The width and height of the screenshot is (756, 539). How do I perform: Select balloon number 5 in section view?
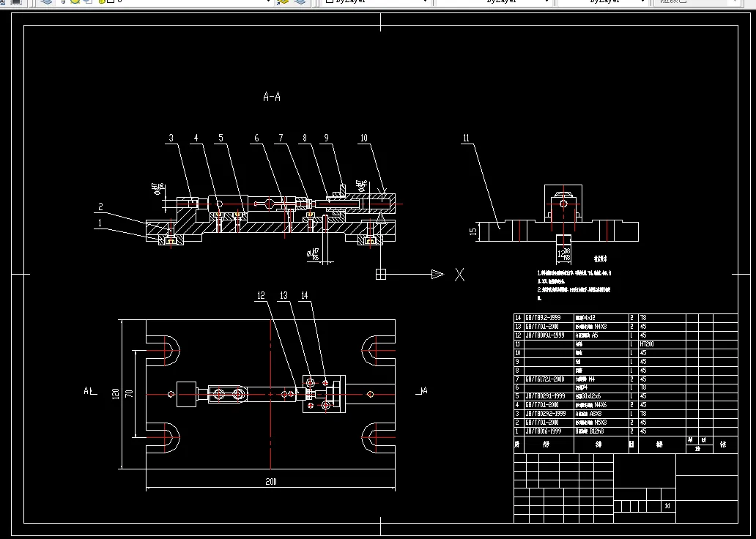[x=220, y=138]
